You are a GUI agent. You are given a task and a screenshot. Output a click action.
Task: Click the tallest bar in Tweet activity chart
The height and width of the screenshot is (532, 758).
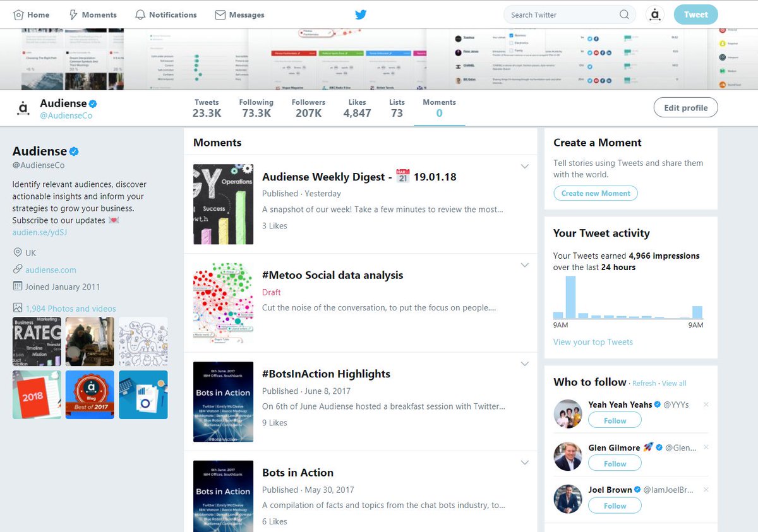[570, 297]
